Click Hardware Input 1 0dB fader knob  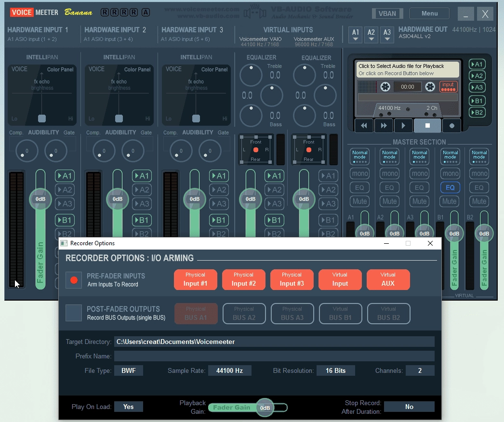40,199
